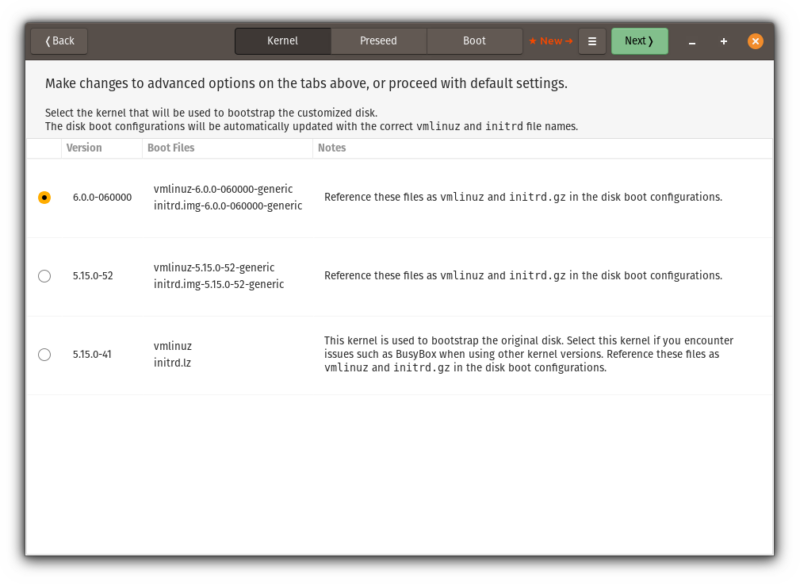Click the orange New indicator
The height and width of the screenshot is (584, 800).
click(551, 41)
